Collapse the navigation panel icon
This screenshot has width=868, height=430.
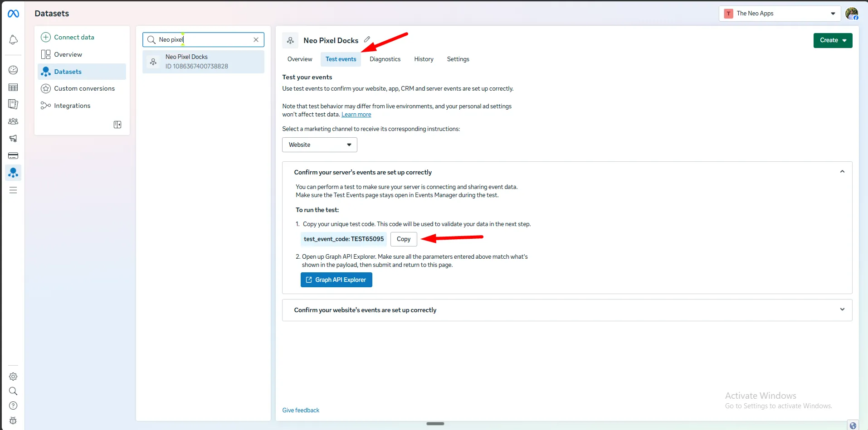(x=117, y=125)
